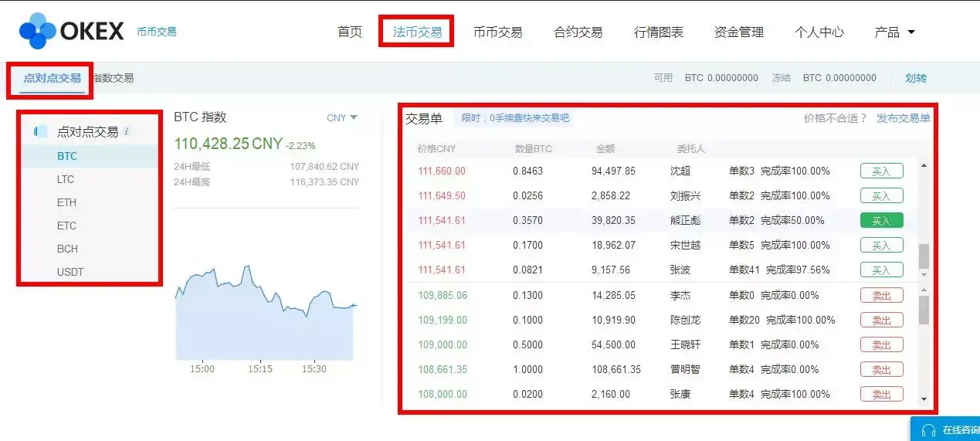Open the 产品 dropdown menu
The image size is (980, 441).
pos(894,32)
